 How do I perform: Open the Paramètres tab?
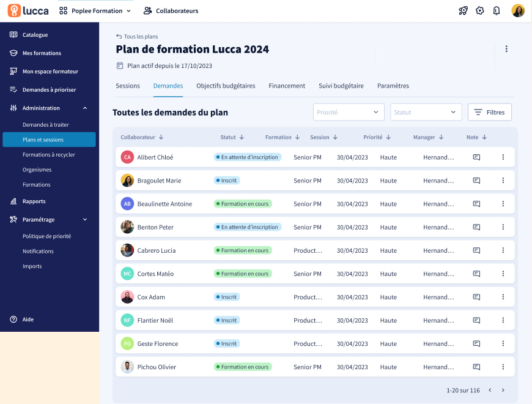[393, 86]
